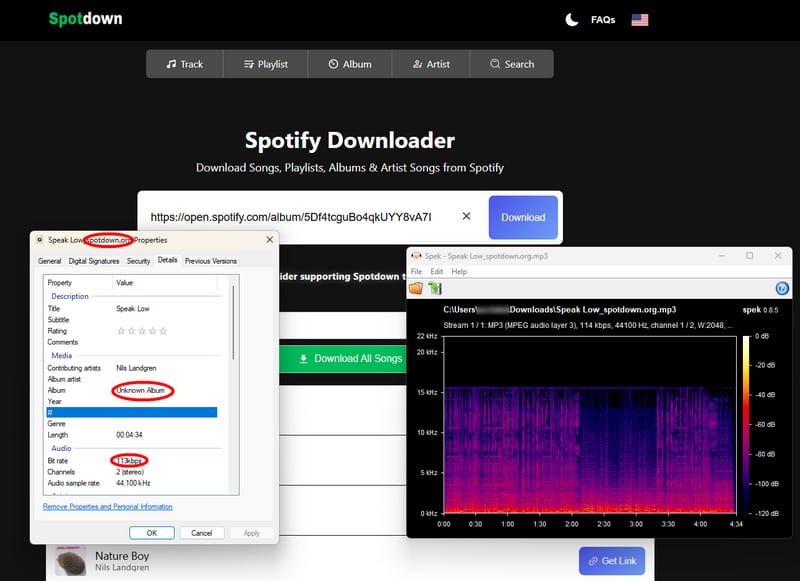
Task: Open General tab in Properties dialog
Action: point(49,261)
